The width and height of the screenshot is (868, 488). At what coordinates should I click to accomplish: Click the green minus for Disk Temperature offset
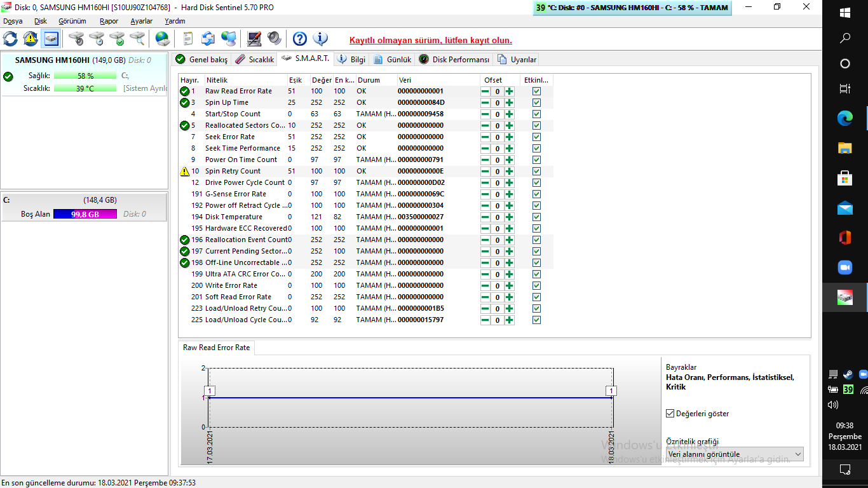485,217
